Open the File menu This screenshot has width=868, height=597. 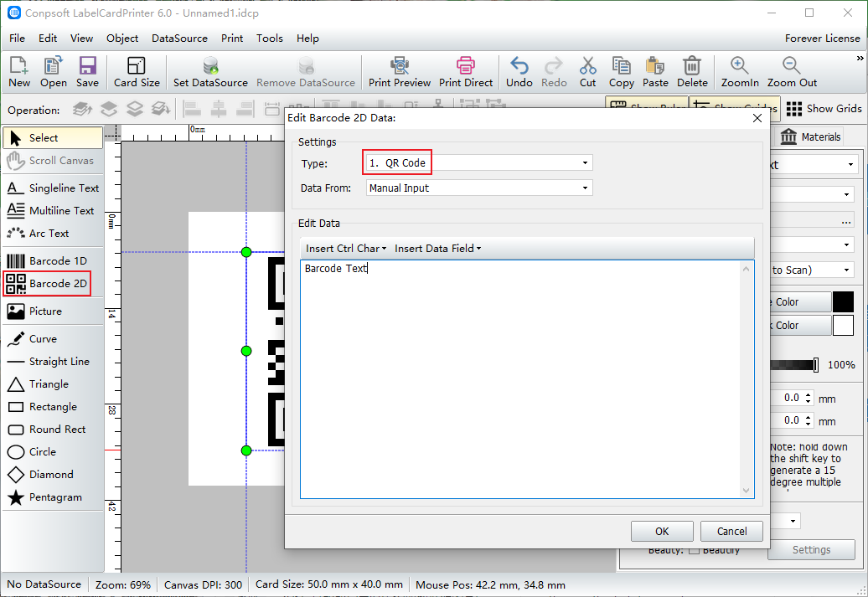[17, 39]
